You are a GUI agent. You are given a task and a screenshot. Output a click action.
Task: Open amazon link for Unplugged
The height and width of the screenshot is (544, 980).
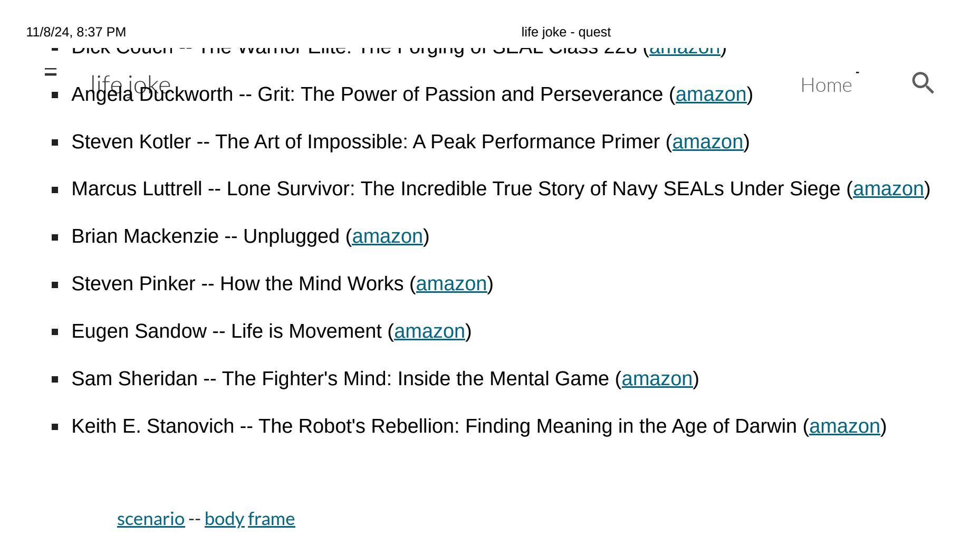coord(388,236)
